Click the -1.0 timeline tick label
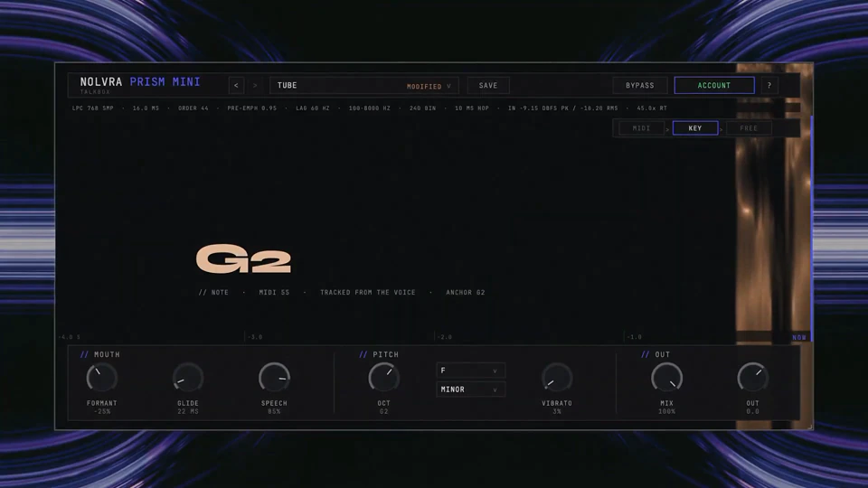This screenshot has height=488, width=868. tap(634, 336)
